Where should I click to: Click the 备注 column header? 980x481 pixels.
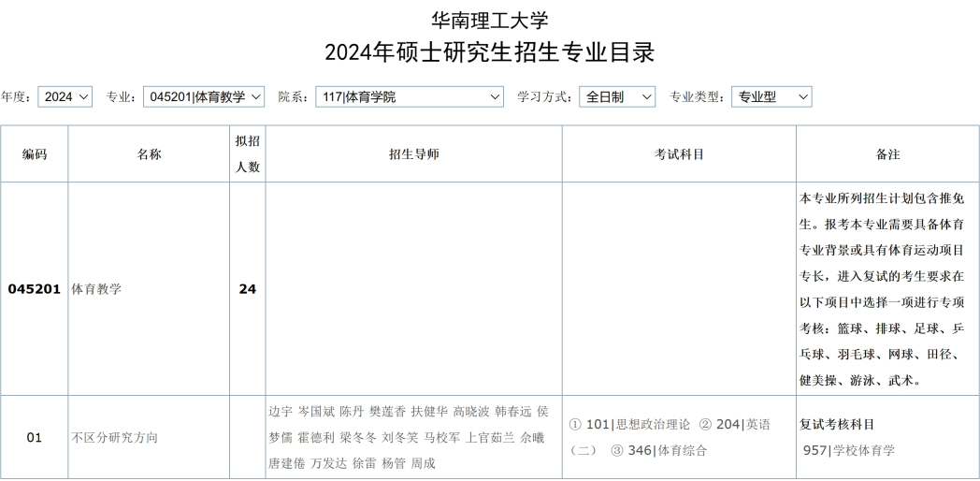[x=888, y=154]
